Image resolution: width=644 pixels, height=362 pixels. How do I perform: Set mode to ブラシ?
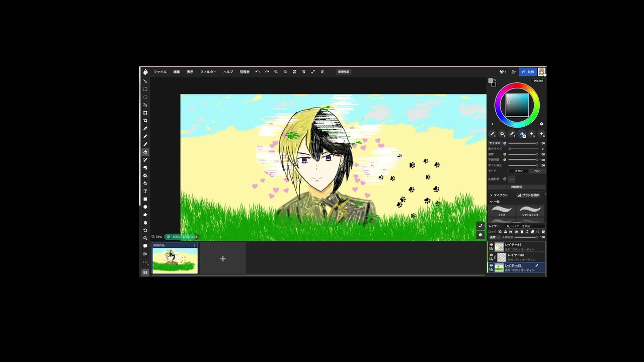(x=518, y=171)
